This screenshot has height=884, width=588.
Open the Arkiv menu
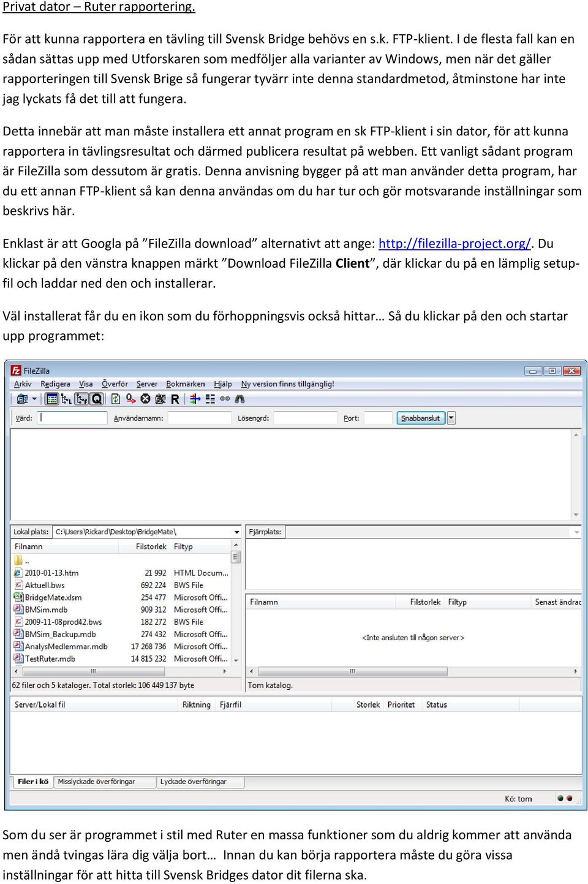click(23, 384)
